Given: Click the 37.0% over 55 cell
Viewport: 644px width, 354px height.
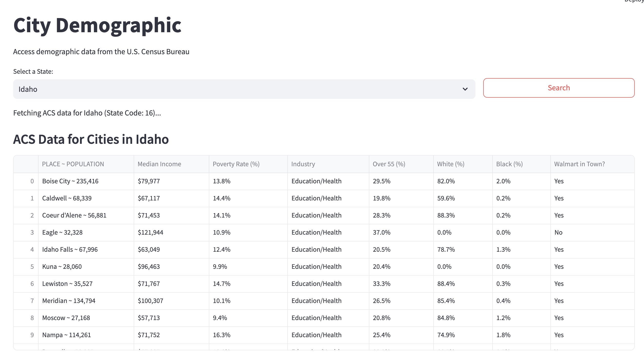Looking at the screenshot, I should tap(401, 232).
